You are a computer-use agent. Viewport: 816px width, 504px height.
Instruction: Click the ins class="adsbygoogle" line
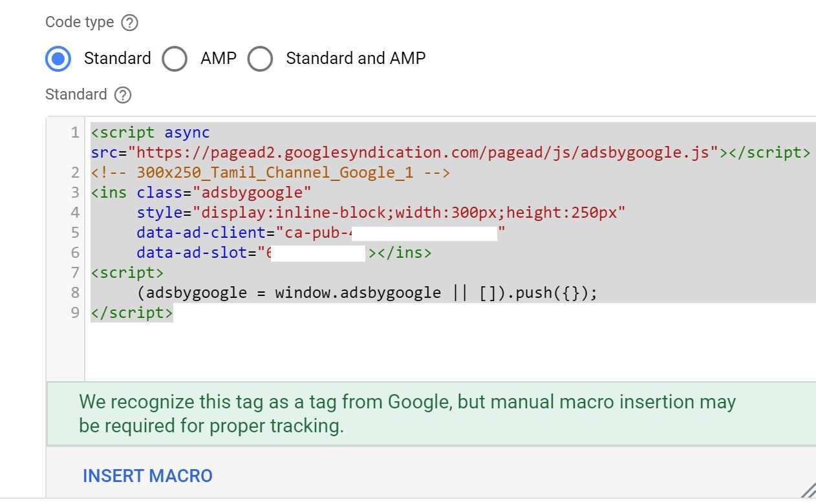201,193
